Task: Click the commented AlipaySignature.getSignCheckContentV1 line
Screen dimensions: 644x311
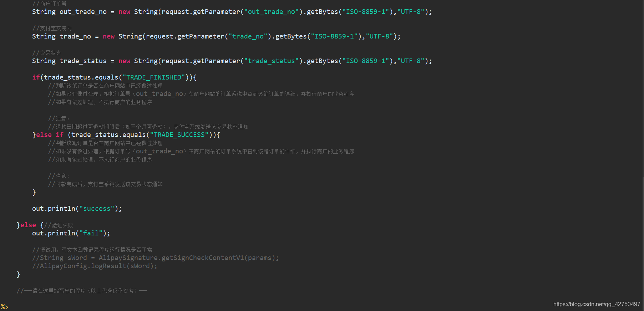Action: (x=156, y=258)
